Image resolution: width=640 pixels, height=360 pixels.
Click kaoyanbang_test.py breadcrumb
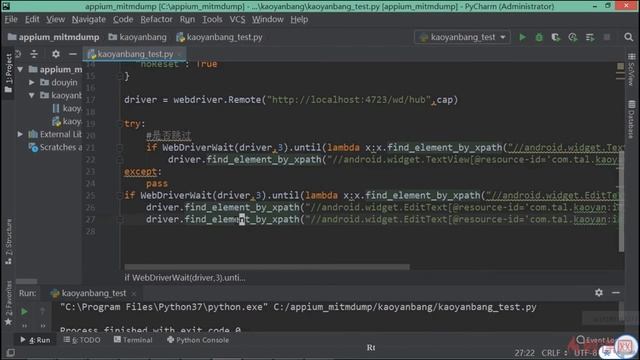point(219,37)
